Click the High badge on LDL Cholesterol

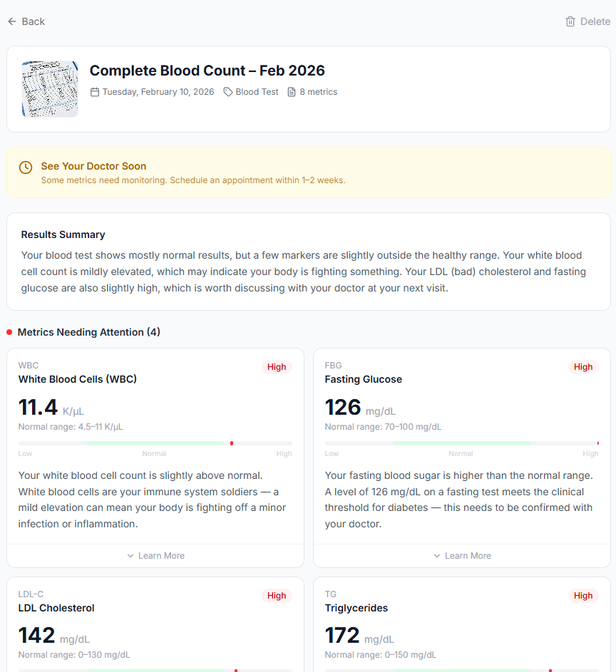(x=277, y=596)
